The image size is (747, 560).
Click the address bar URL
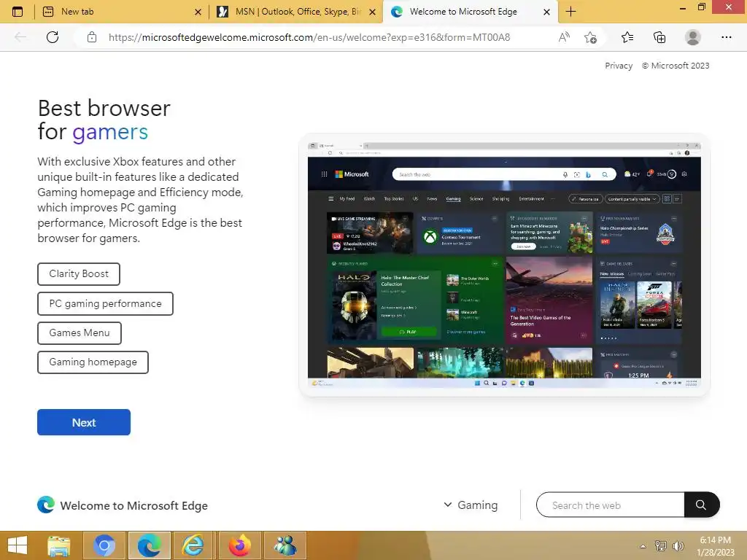(x=309, y=37)
